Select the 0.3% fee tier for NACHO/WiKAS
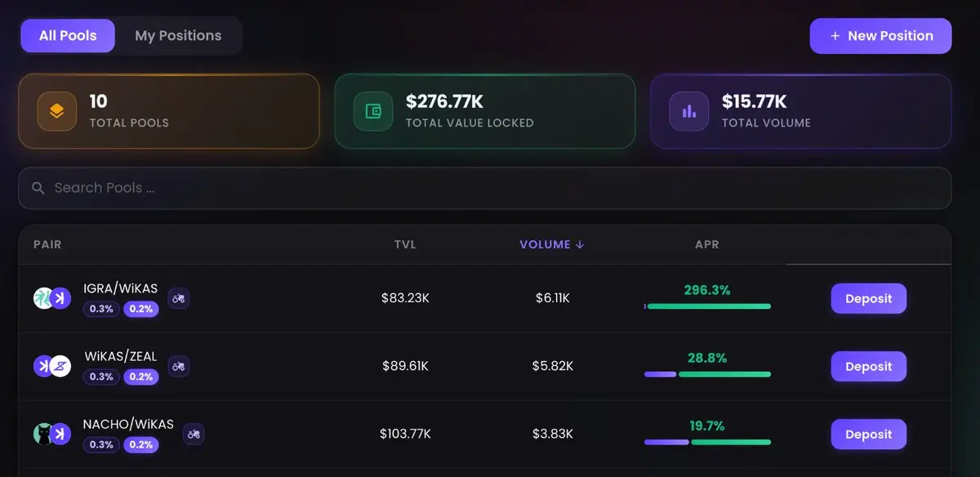Viewport: 980px width, 477px height. 101,444
